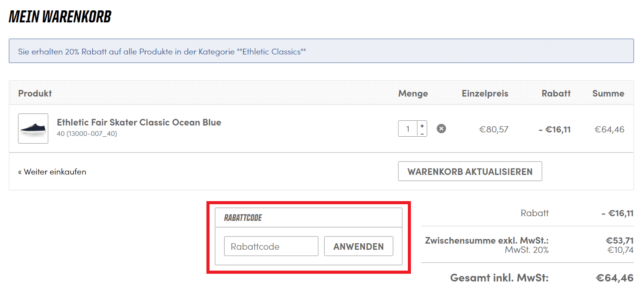Click the Summe column header

point(608,93)
